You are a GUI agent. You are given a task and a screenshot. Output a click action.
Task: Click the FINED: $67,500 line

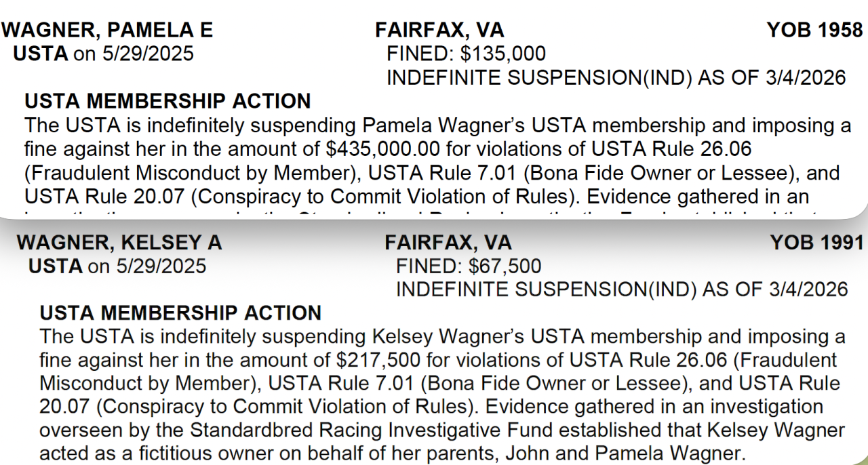click(x=469, y=266)
